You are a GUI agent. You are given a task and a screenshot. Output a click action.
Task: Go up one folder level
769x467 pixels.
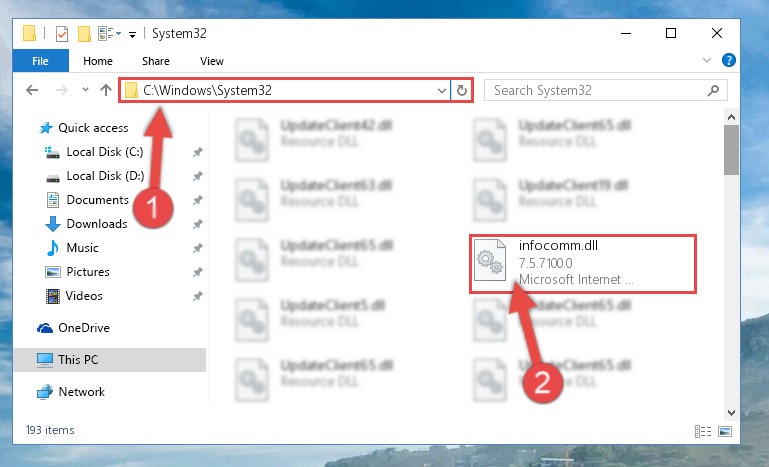coord(106,90)
